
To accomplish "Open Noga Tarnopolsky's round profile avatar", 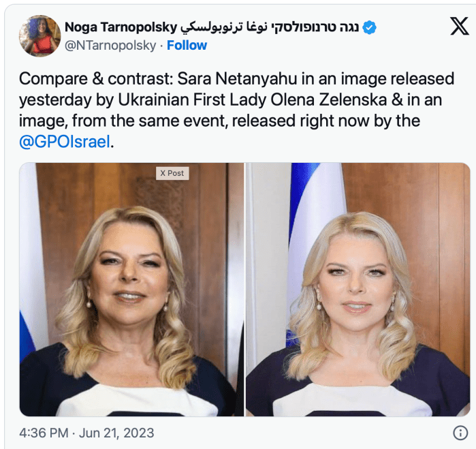I will (39, 36).
